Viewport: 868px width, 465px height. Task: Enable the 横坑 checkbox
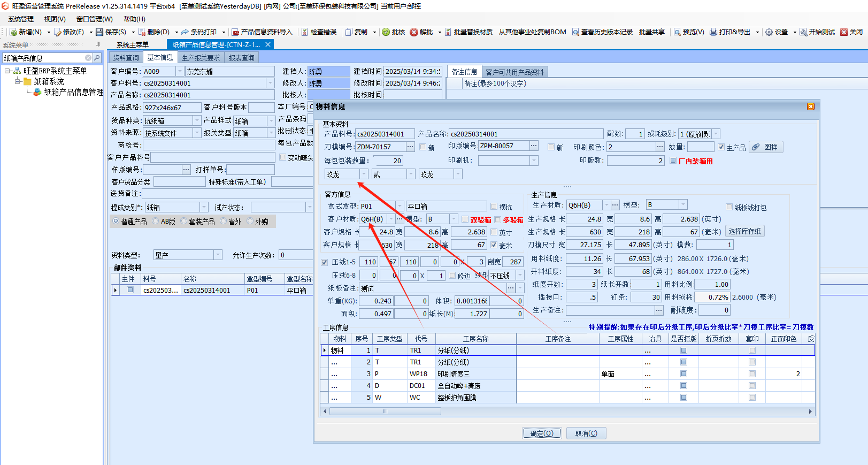point(494,206)
